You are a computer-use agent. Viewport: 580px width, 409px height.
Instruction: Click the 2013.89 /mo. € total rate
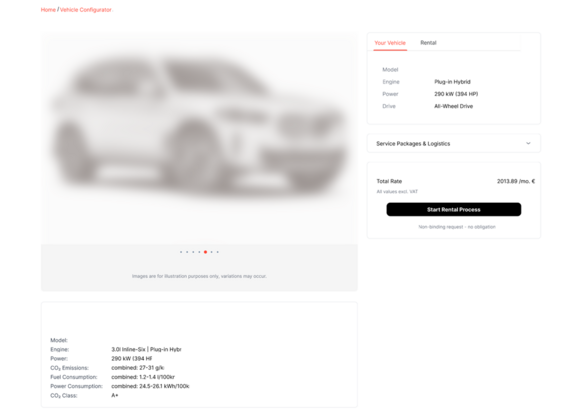pos(516,181)
